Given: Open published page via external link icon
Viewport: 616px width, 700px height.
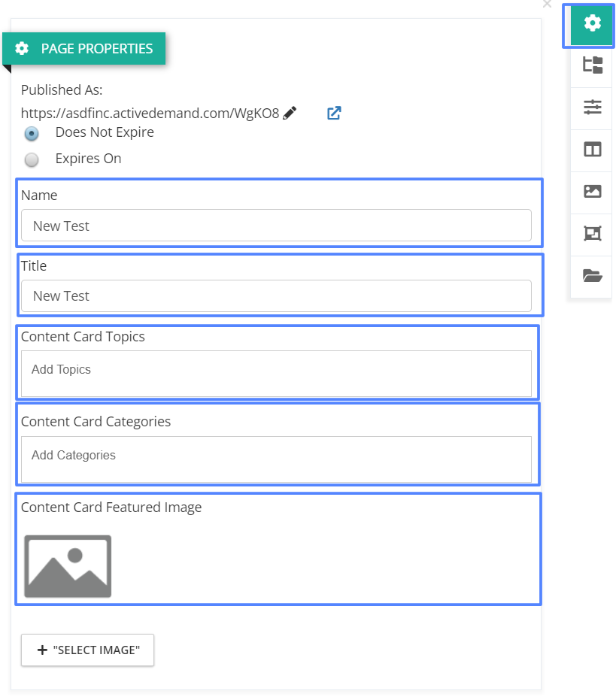Looking at the screenshot, I should click(334, 113).
